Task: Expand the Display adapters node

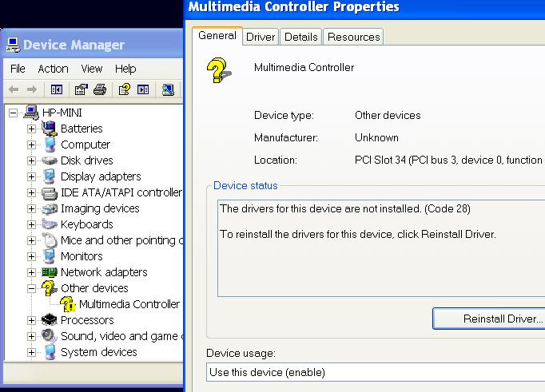Action: [31, 176]
